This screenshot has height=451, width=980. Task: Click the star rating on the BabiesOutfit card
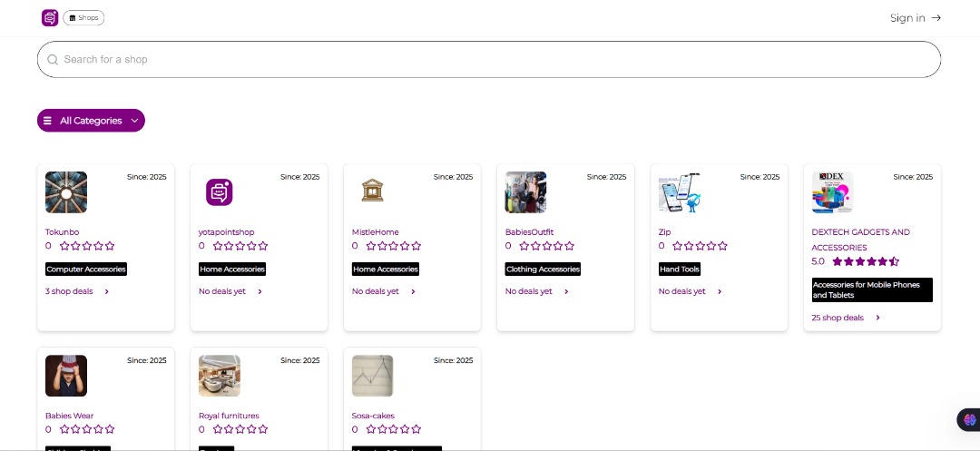point(547,246)
